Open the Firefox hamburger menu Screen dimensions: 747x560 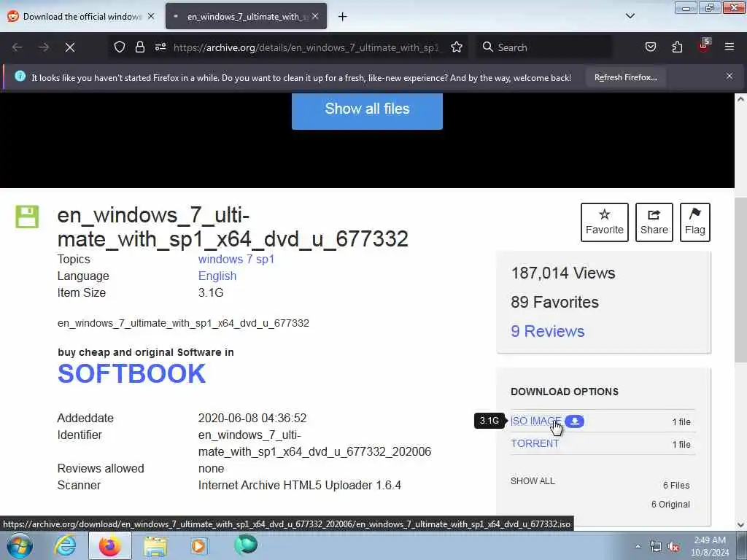[x=729, y=47]
